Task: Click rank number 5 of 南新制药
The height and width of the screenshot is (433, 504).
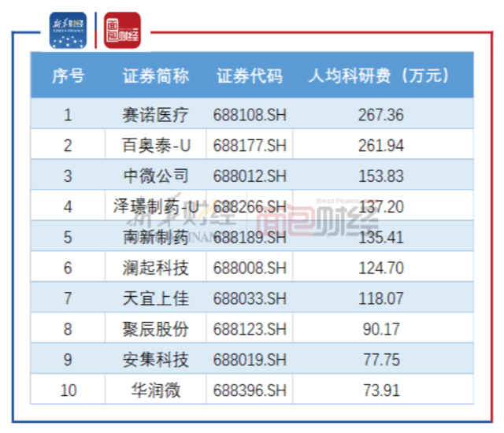Action: 68,238
